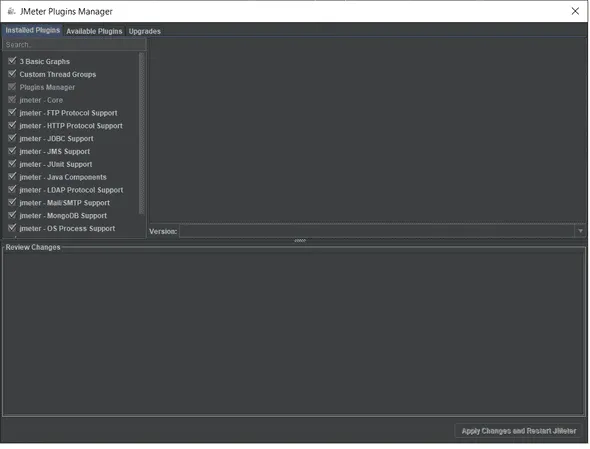The width and height of the screenshot is (590, 449).
Task: Select jmeter - Java Components entry
Action: tap(63, 177)
